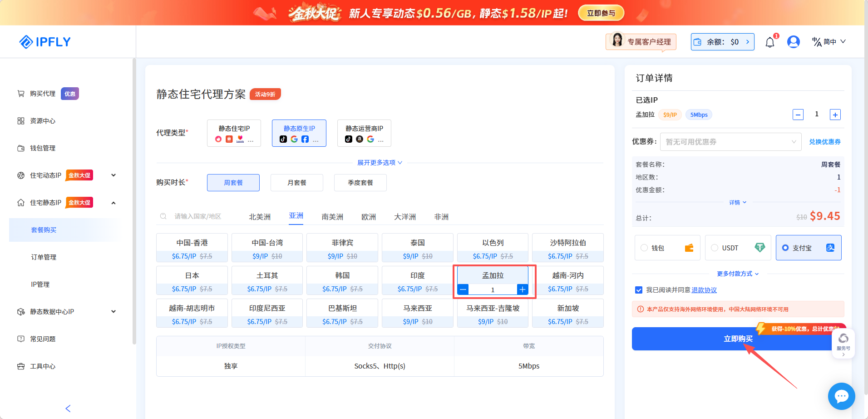
Task: Expand order 详情 details
Action: [x=738, y=202]
